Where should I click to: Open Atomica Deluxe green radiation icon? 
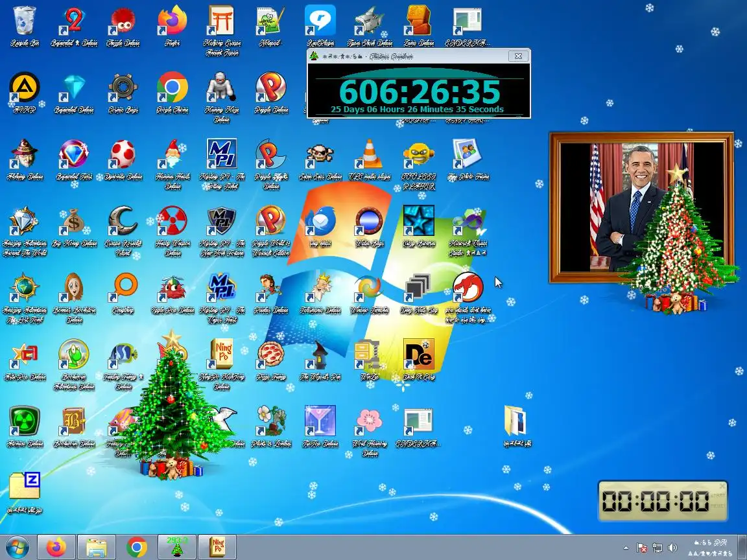(x=25, y=426)
